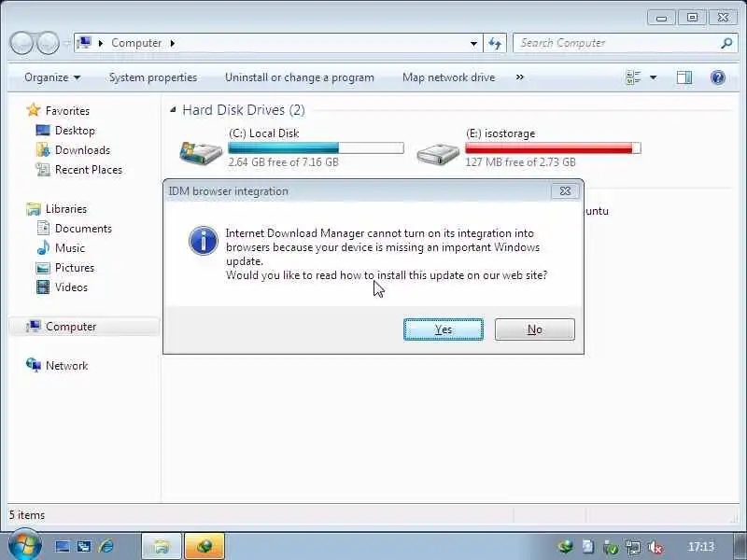
Task: Open Downloads in the navigation pane
Action: (82, 150)
